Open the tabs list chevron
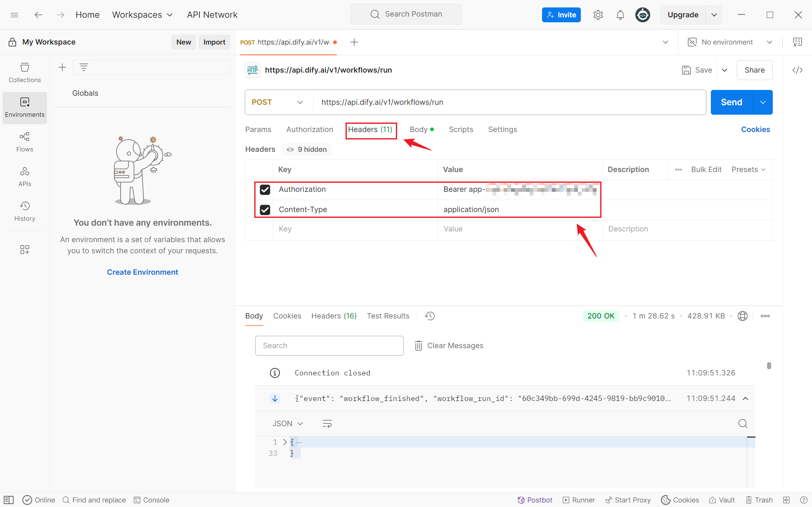This screenshot has height=507, width=812. tap(665, 42)
